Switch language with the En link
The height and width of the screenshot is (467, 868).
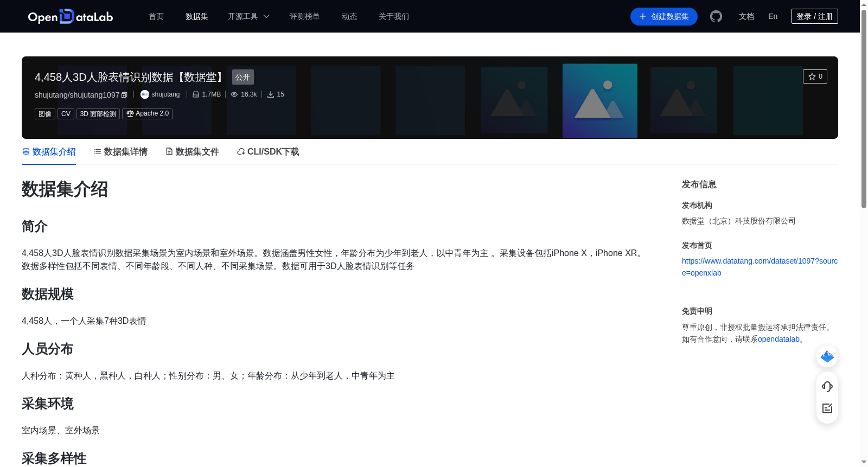tap(773, 17)
